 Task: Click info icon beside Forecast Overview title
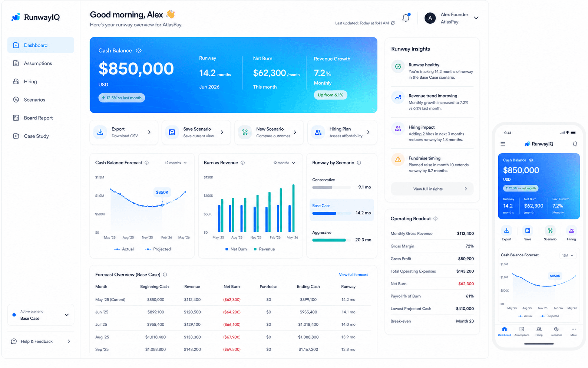[165, 275]
